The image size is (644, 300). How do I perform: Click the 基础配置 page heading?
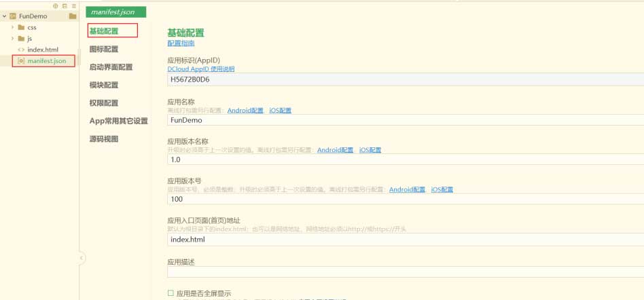click(x=185, y=33)
